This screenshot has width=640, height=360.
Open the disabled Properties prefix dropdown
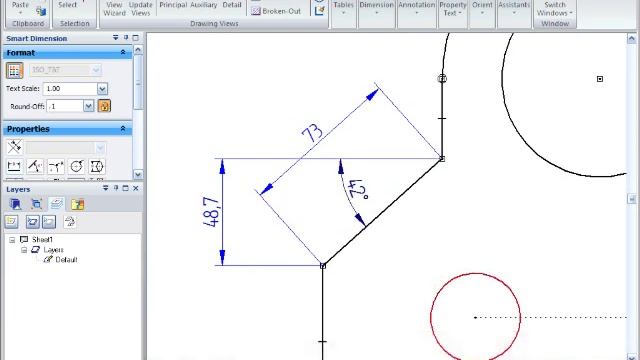66,147
